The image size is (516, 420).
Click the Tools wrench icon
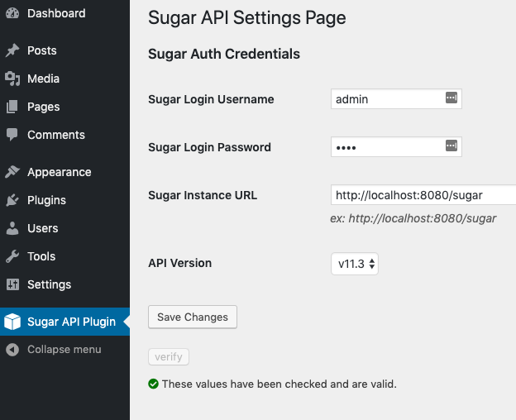coord(12,256)
